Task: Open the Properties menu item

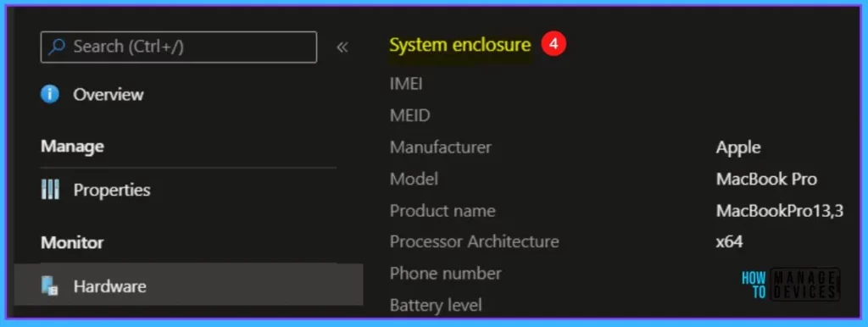Action: 112,191
